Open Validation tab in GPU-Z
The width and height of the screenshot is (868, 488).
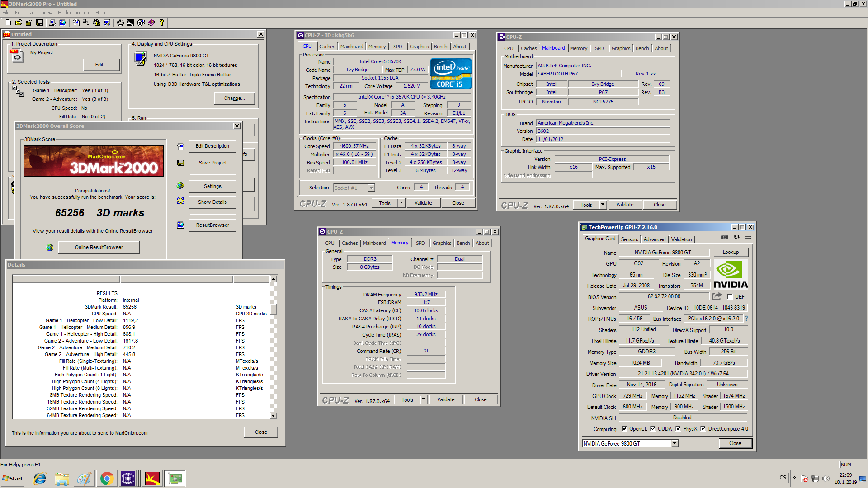681,239
